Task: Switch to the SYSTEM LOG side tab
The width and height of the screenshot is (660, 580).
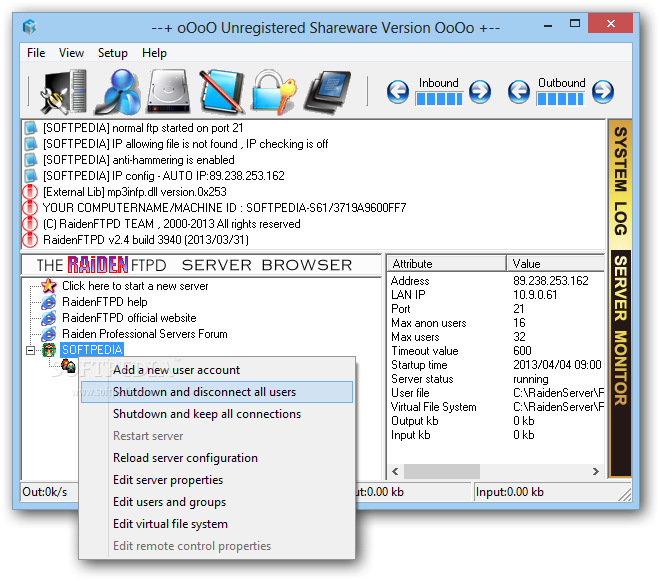Action: click(620, 184)
